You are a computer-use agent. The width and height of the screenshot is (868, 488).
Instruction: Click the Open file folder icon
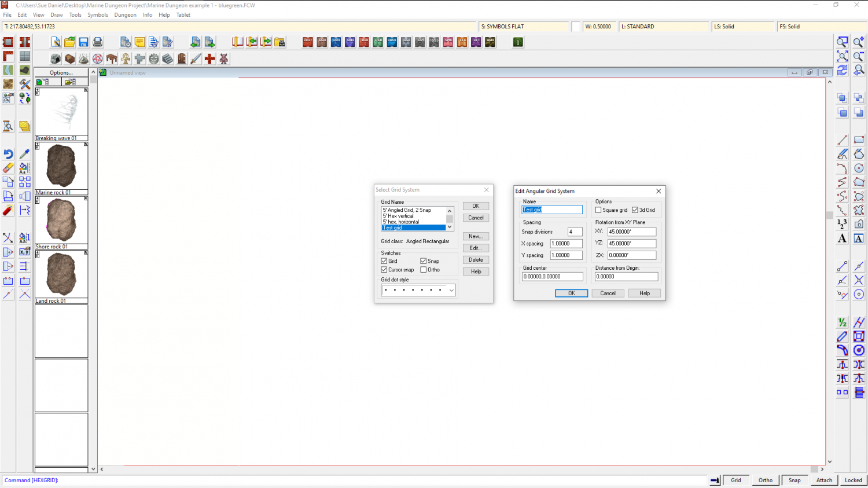click(x=69, y=42)
